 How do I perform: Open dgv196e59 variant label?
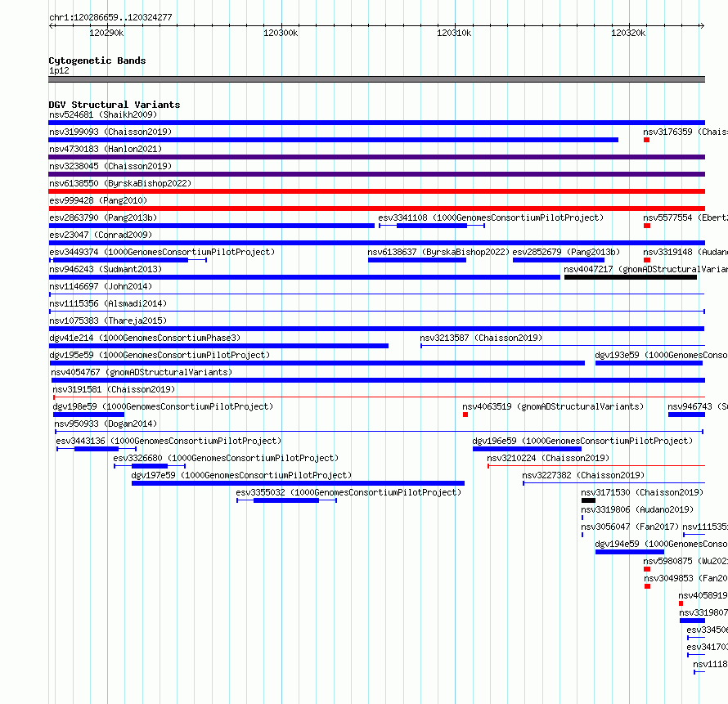[582, 441]
